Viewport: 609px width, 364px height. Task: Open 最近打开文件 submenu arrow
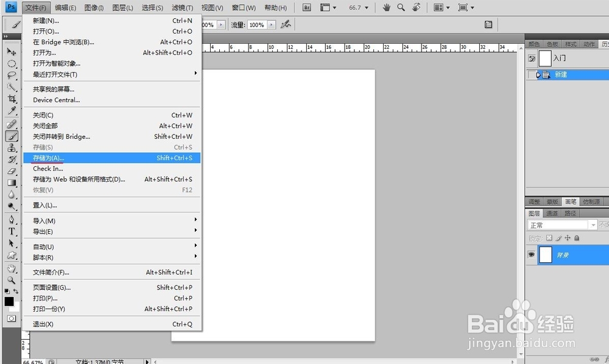[195, 73]
